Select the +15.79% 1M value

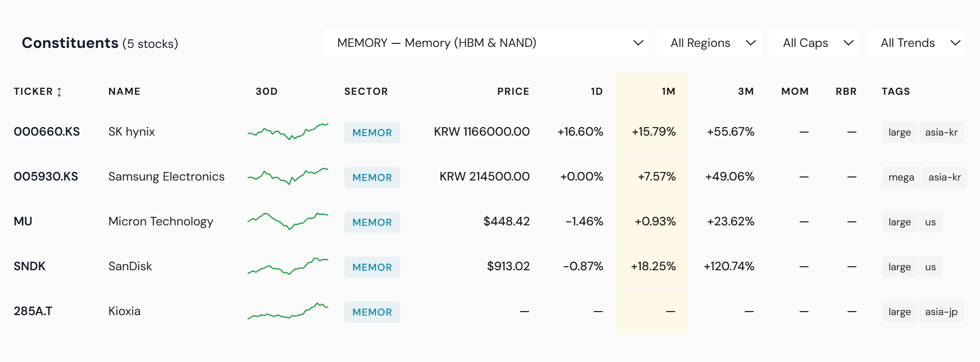(653, 132)
